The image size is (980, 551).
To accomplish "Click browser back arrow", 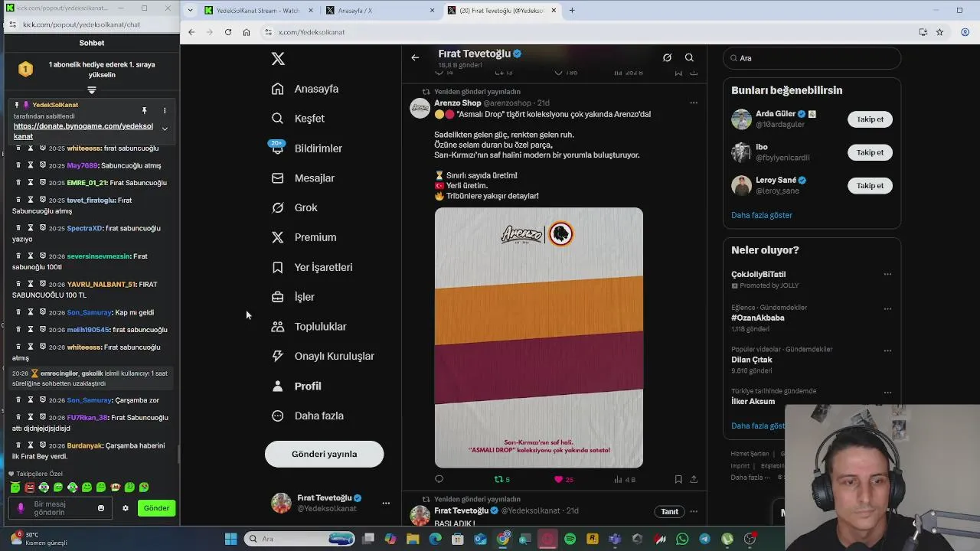I will coord(191,32).
